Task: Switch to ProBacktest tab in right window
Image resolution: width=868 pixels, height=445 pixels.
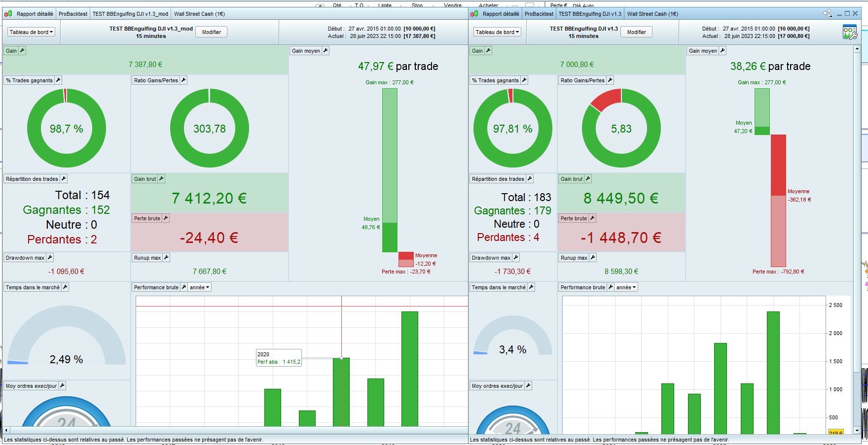Action: pos(539,14)
